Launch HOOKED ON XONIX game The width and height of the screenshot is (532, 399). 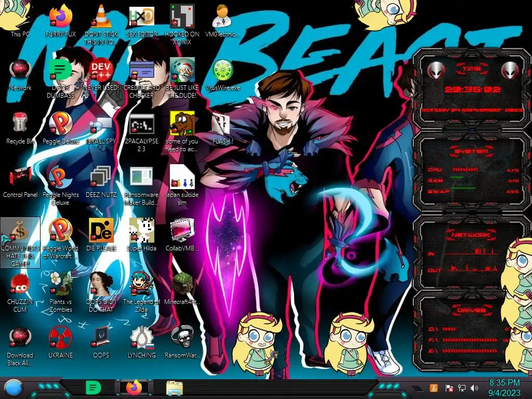(182, 17)
